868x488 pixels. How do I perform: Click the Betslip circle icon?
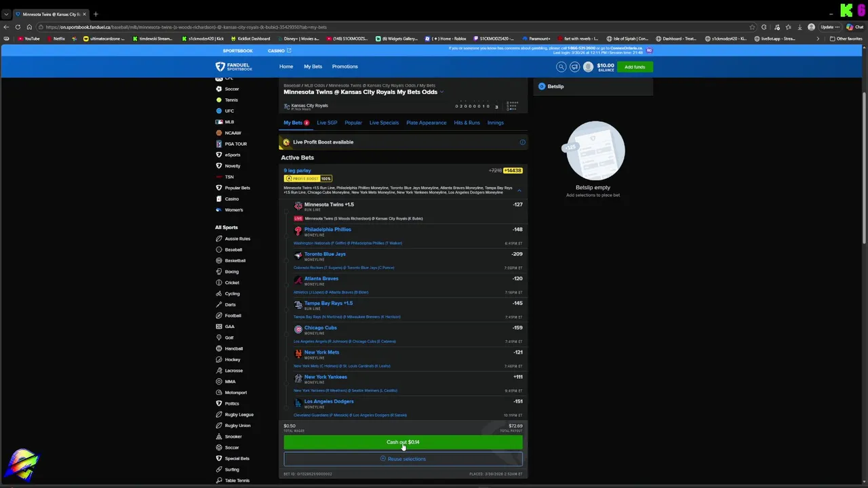pyautogui.click(x=542, y=86)
